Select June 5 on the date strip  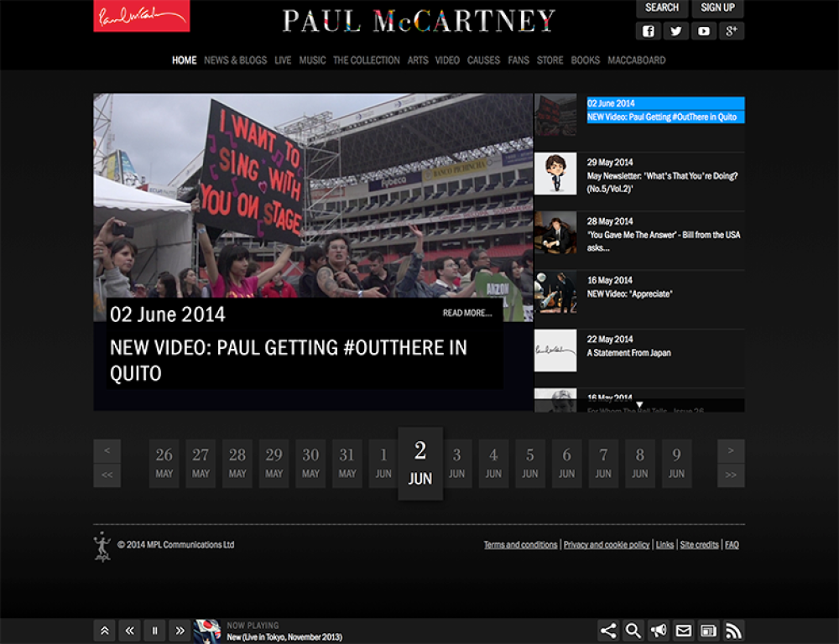(x=529, y=463)
